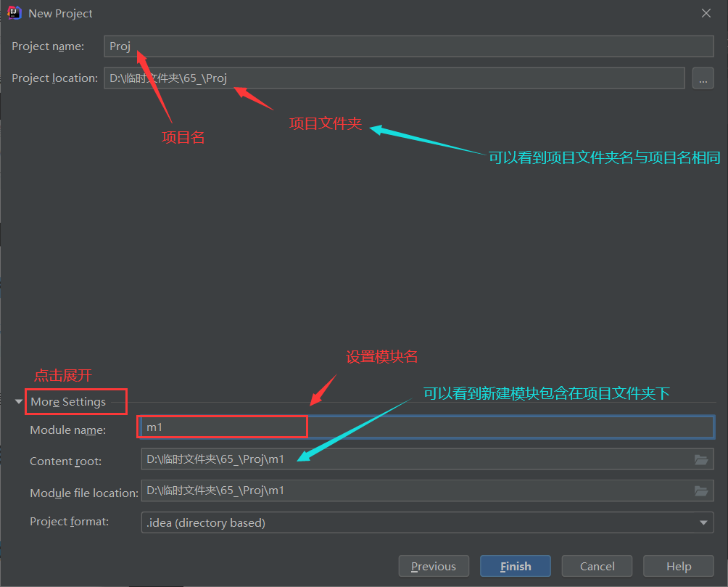Click the New Project title text
The height and width of the screenshot is (587, 728).
point(60,14)
